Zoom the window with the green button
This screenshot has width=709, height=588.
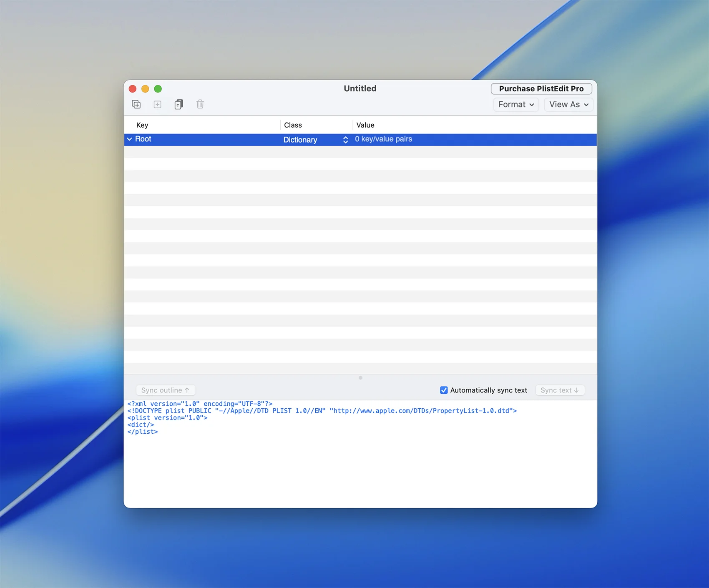(x=158, y=89)
